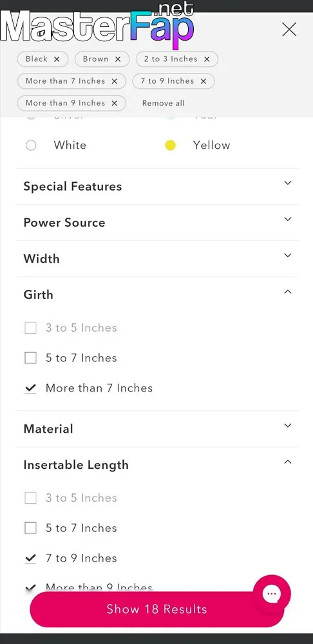Expand the Power Source section

(157, 223)
